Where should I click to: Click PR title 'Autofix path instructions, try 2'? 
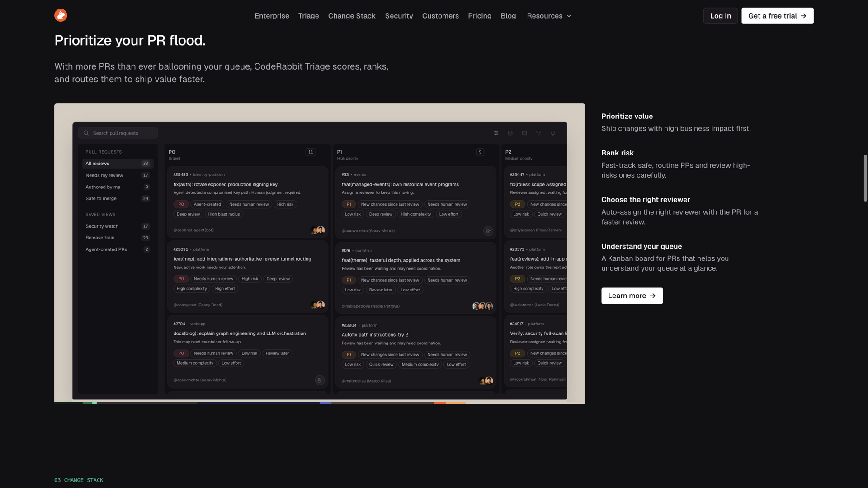pyautogui.click(x=374, y=335)
